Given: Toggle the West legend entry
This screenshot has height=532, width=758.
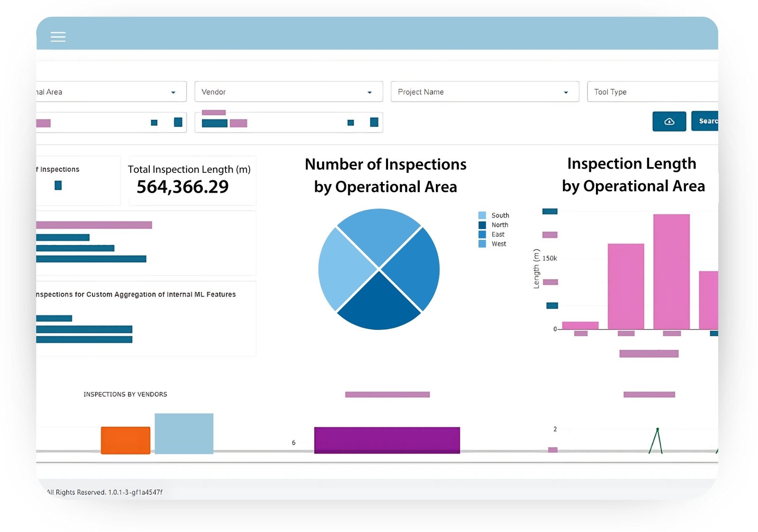Looking at the screenshot, I should [498, 244].
